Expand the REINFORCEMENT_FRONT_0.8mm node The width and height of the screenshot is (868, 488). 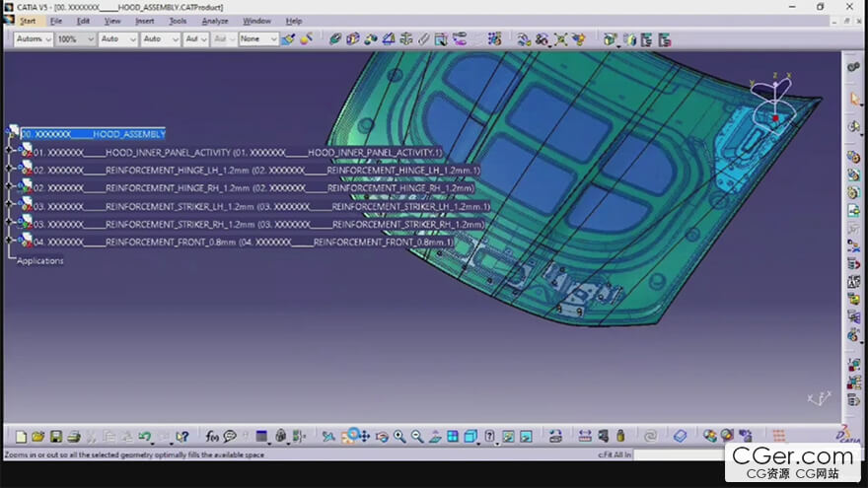pos(9,241)
